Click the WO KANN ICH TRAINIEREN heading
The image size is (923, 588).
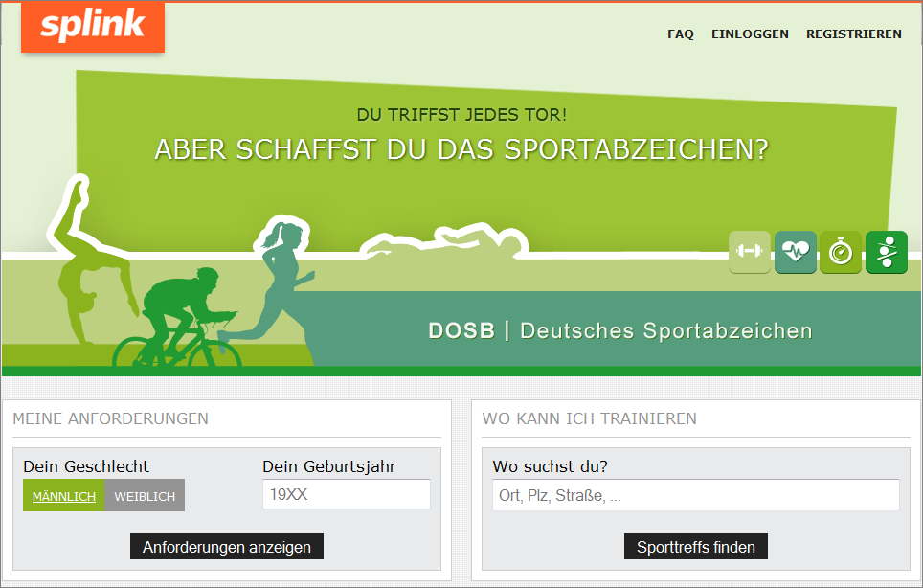(589, 418)
